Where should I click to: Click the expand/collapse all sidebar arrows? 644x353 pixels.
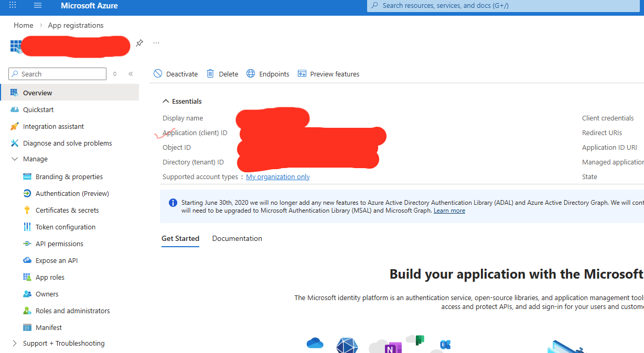[x=115, y=74]
